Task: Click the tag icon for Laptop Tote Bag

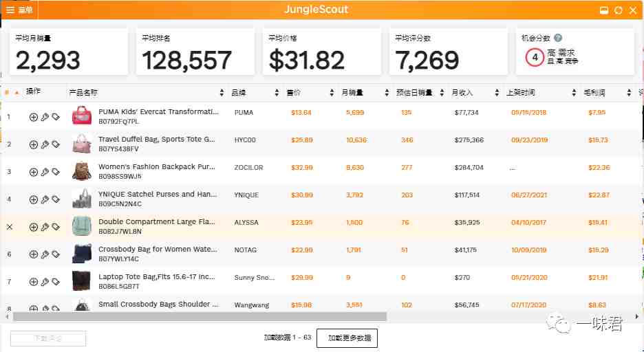Action: point(56,282)
